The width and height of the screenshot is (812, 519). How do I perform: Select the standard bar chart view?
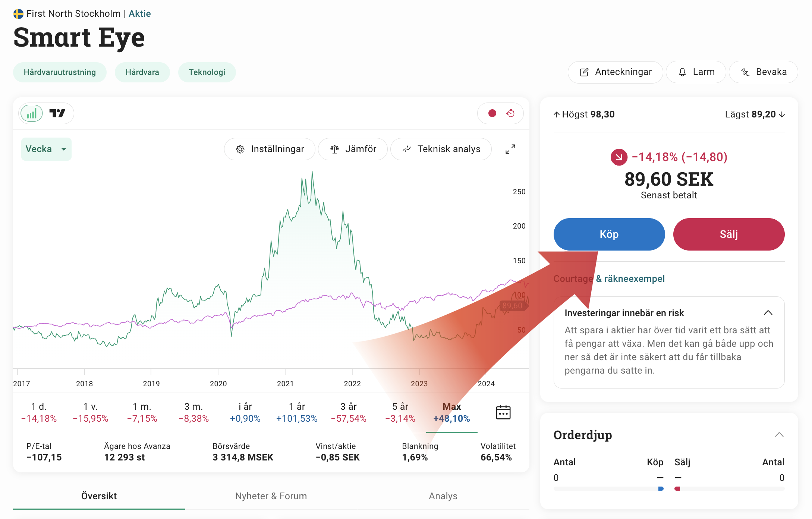click(x=32, y=113)
